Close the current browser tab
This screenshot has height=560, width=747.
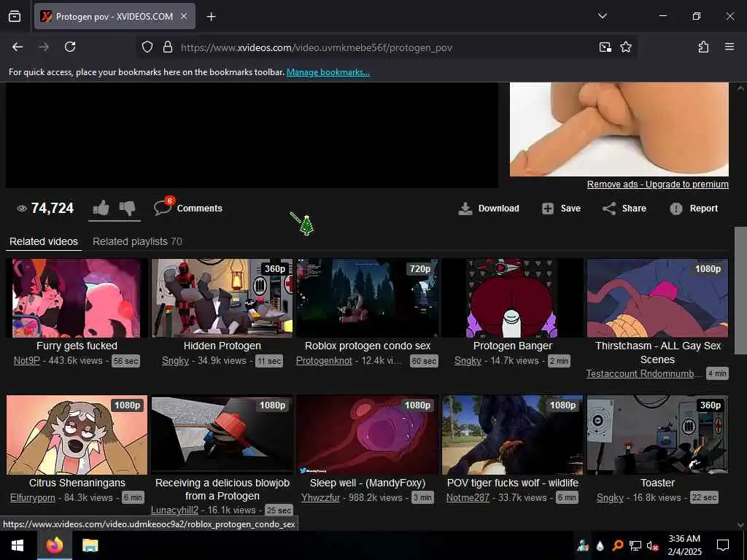[x=183, y=16]
